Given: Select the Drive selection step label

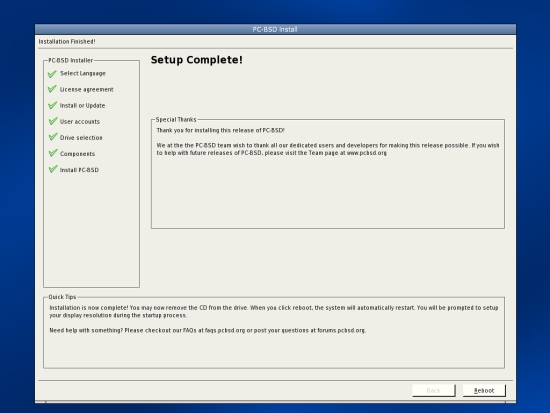Looking at the screenshot, I should 81,138.
